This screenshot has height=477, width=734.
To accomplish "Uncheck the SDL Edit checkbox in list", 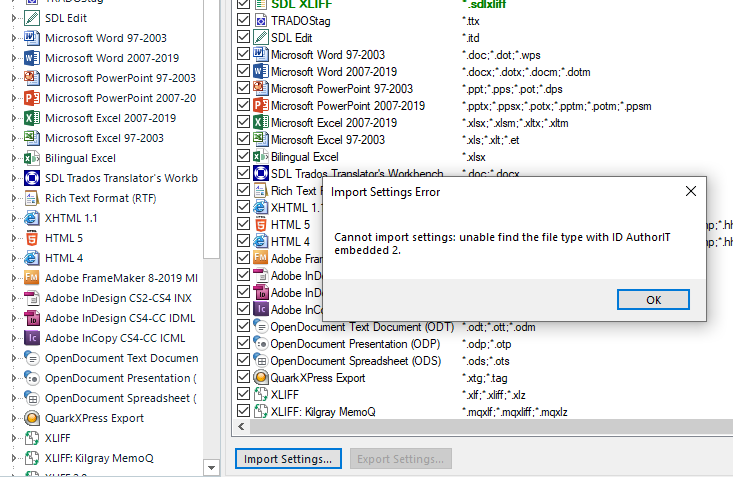I will [x=243, y=37].
